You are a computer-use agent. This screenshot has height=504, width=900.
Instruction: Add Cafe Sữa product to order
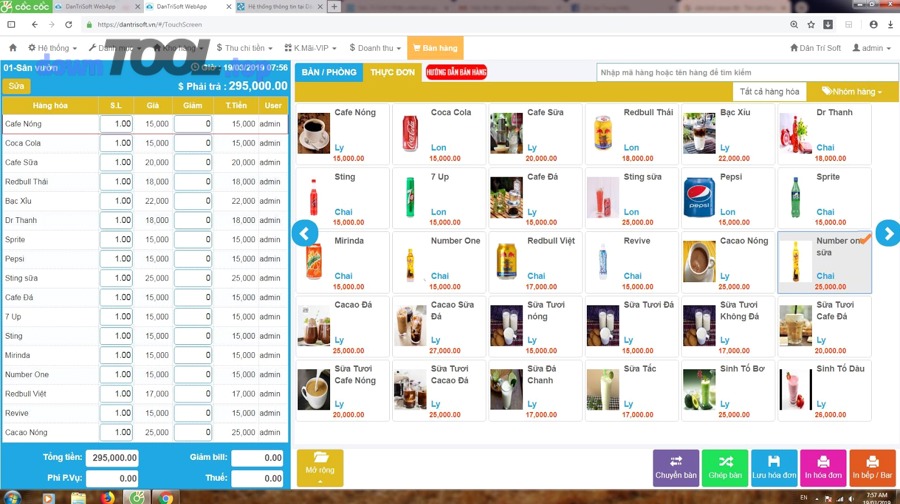536,134
